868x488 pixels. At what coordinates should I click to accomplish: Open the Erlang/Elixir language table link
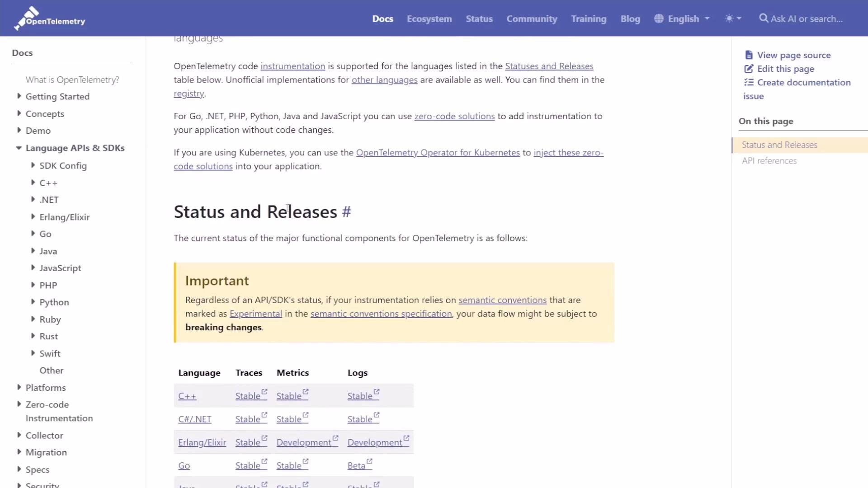pyautogui.click(x=202, y=442)
